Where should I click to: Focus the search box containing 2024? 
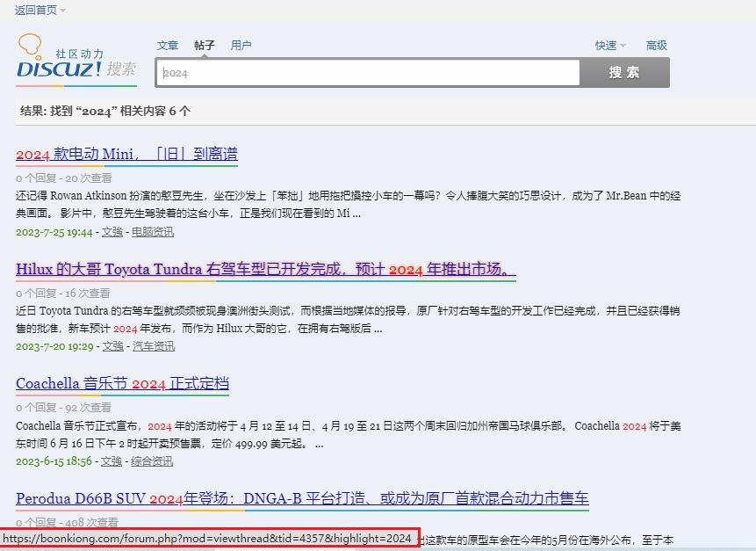367,73
